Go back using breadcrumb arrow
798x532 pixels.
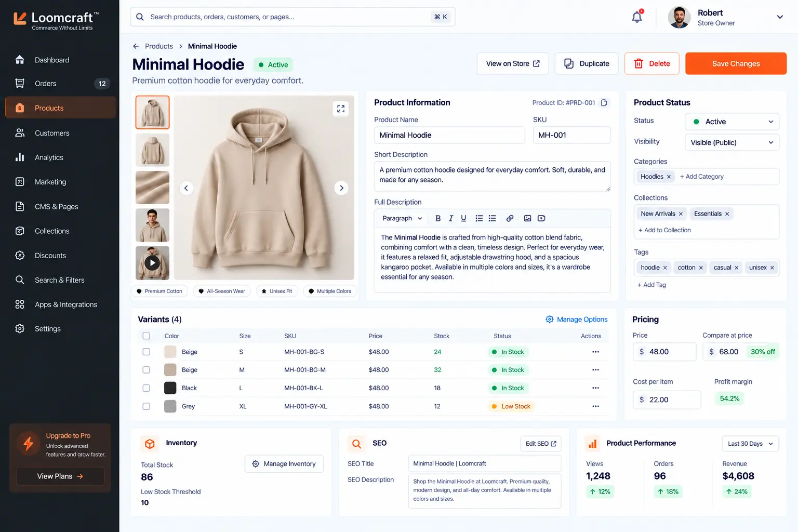tap(136, 46)
